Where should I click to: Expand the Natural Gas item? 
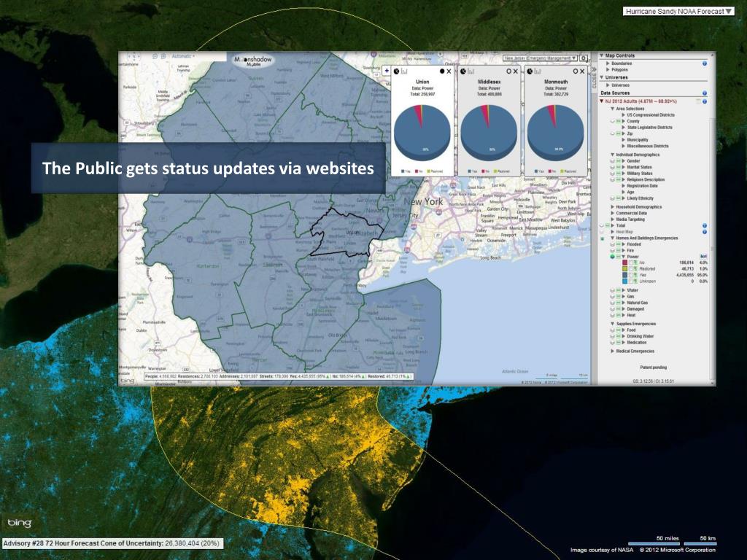click(624, 303)
